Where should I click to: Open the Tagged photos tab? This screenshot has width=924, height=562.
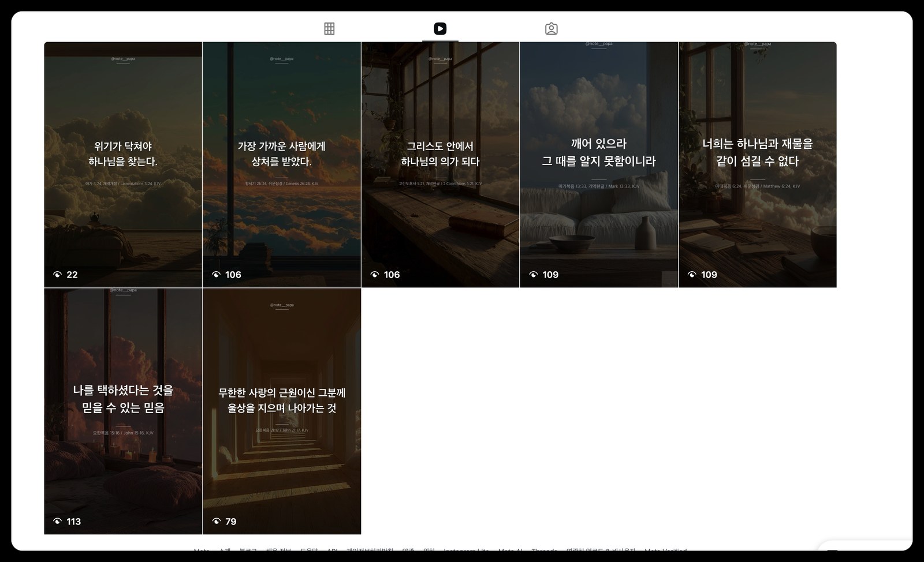pos(551,29)
